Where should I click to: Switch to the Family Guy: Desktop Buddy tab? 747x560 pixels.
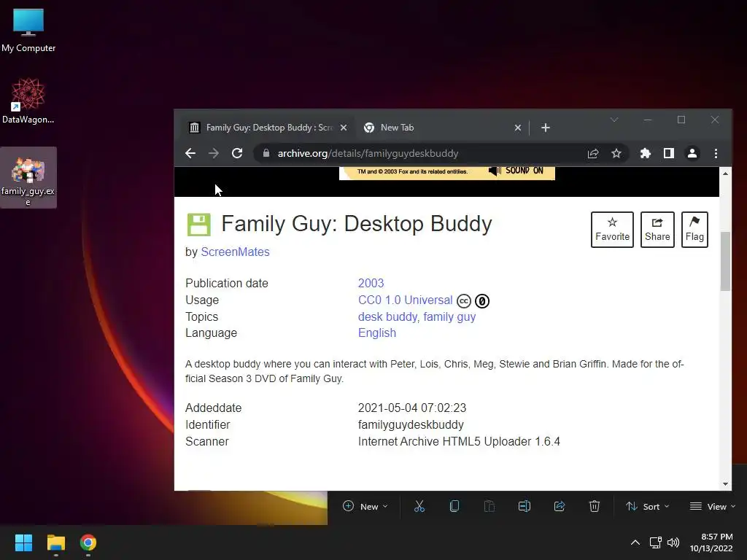pos(268,128)
